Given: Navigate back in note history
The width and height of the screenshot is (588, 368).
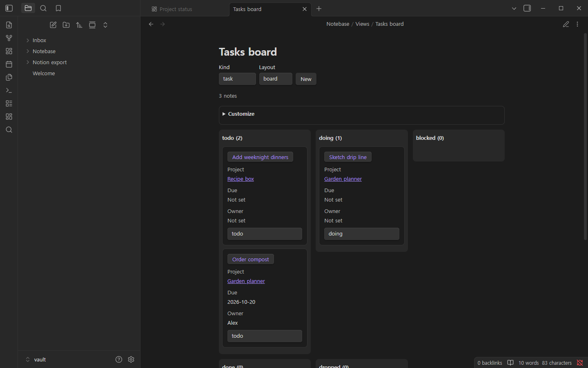Looking at the screenshot, I should 151,24.
